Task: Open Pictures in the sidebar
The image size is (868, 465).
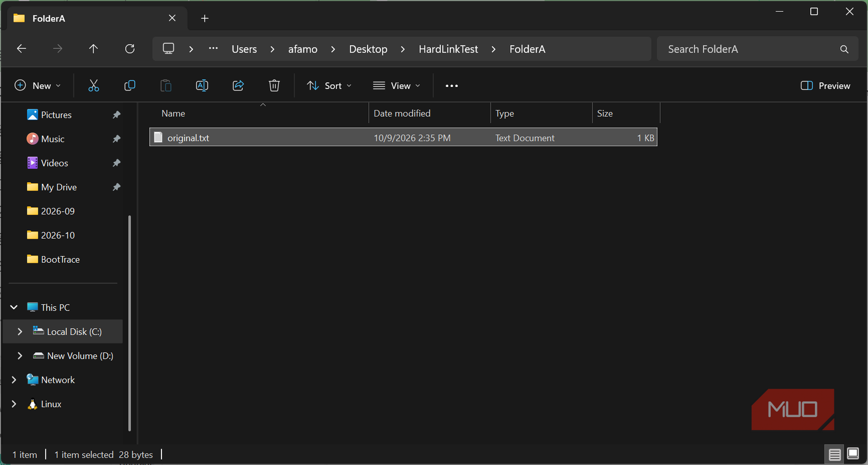Action: pos(56,115)
